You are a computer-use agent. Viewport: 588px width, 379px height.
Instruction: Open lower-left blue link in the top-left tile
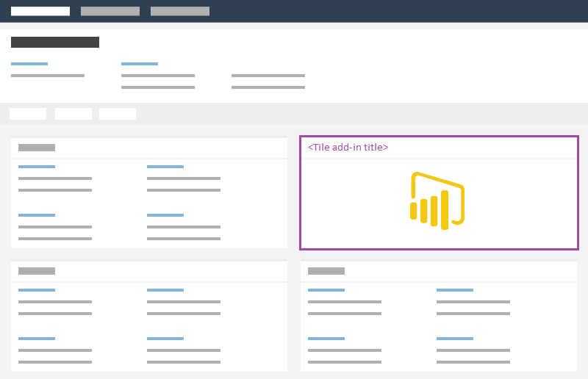point(37,215)
